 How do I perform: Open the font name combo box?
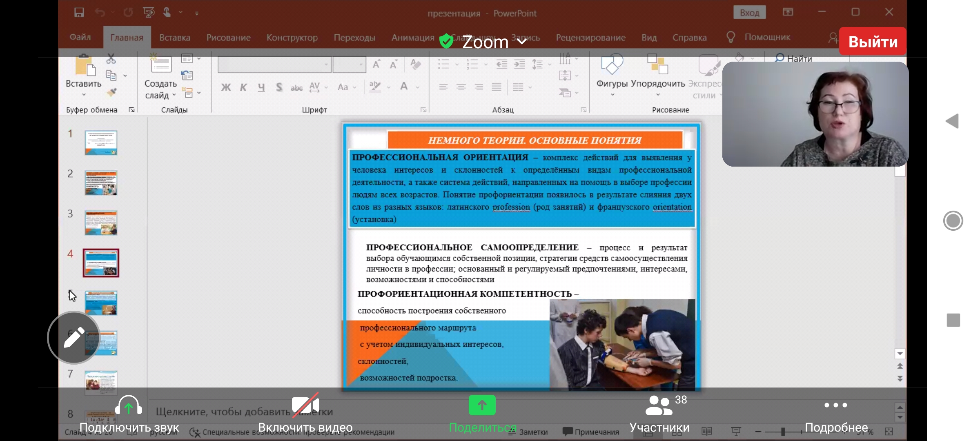pyautogui.click(x=274, y=65)
